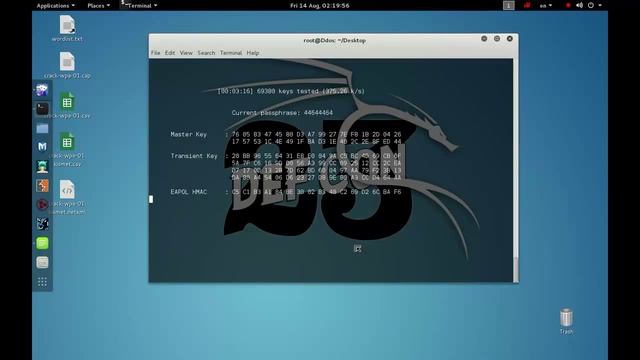Select the crack-wpa-01.cap desktop file

[67, 65]
